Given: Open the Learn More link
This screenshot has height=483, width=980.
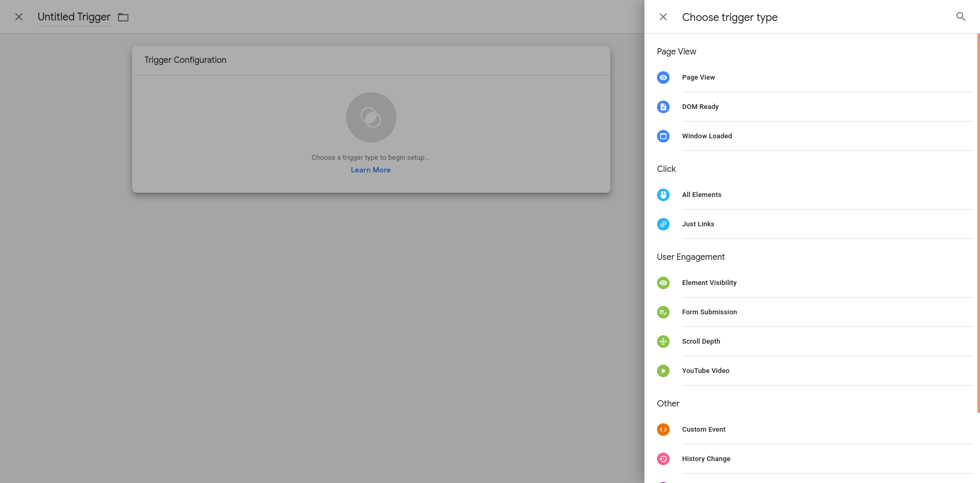Looking at the screenshot, I should click(371, 170).
